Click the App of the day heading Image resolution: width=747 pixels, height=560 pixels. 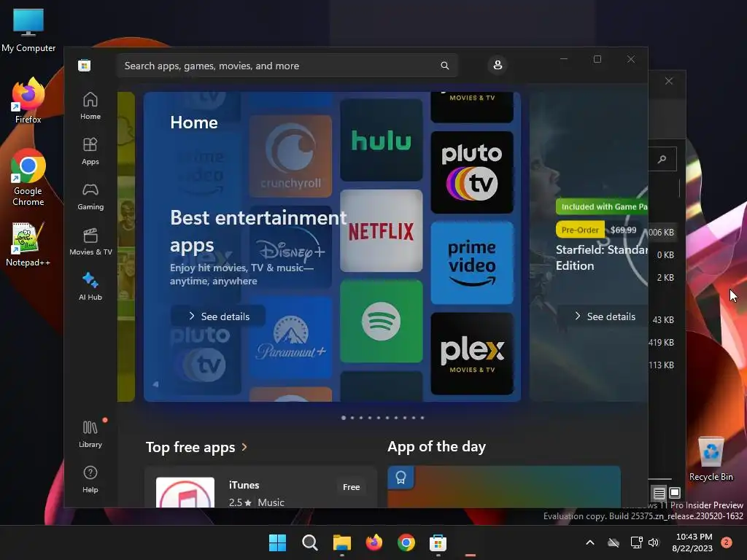[436, 447]
